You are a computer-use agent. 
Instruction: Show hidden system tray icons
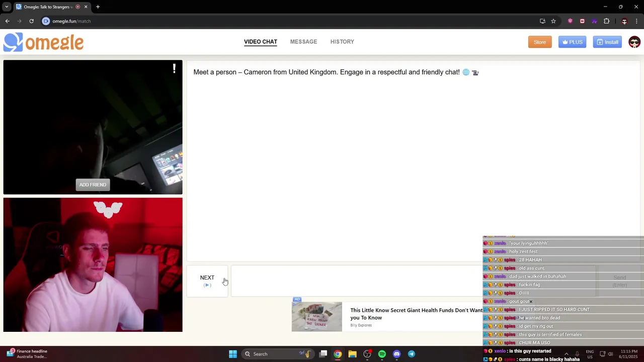(x=566, y=354)
